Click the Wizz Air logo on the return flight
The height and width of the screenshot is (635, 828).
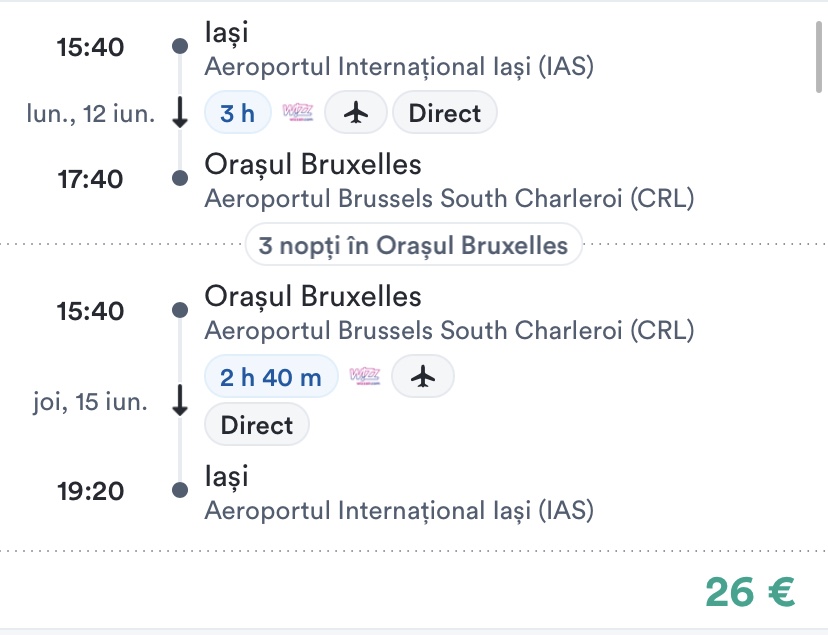(x=365, y=376)
